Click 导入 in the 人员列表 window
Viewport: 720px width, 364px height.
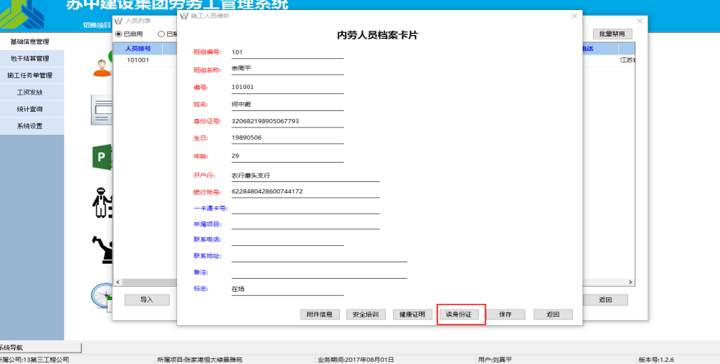pyautogui.click(x=147, y=300)
